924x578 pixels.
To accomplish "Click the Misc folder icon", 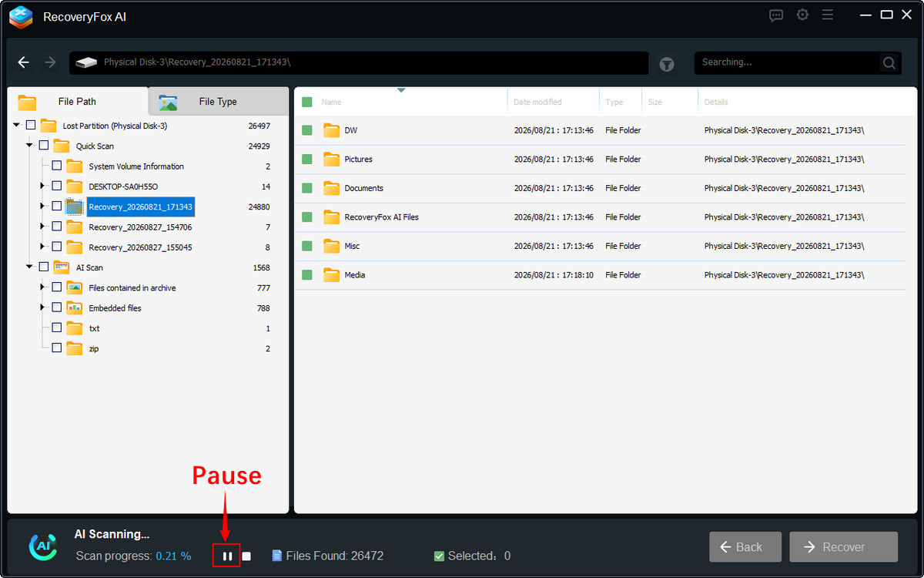I will pos(332,246).
